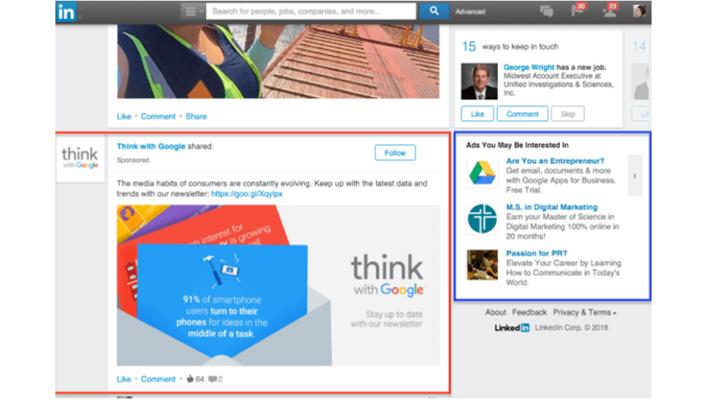
Task: Open the notifications flag icon
Action: coord(578,10)
